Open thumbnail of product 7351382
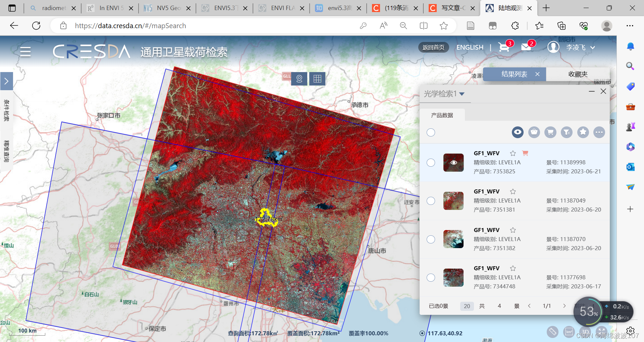The image size is (644, 342). pyautogui.click(x=453, y=239)
